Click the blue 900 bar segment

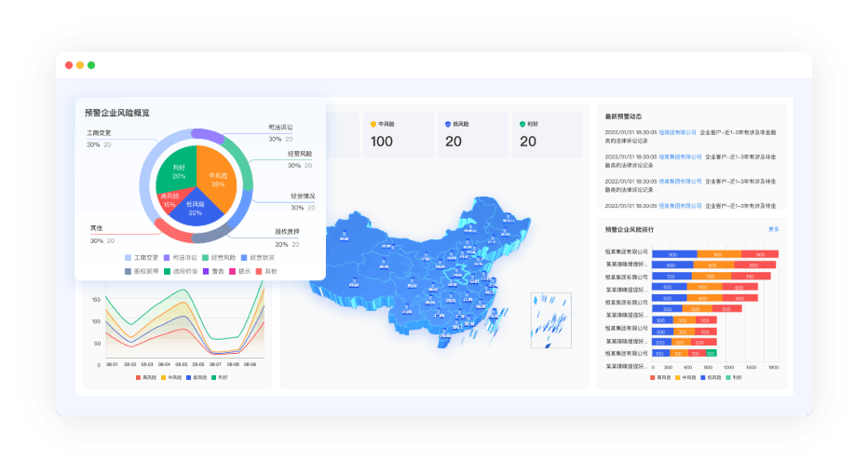click(674, 254)
